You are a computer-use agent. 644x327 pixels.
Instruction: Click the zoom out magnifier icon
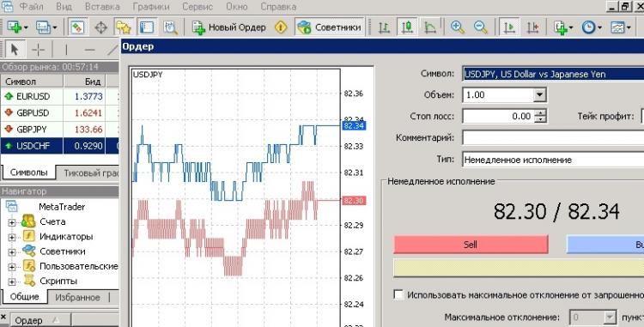tap(480, 27)
